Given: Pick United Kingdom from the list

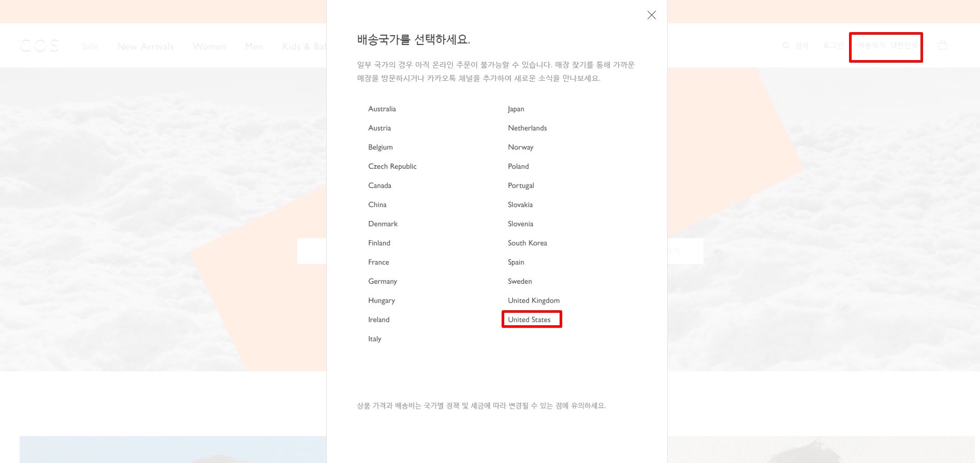Looking at the screenshot, I should point(534,300).
